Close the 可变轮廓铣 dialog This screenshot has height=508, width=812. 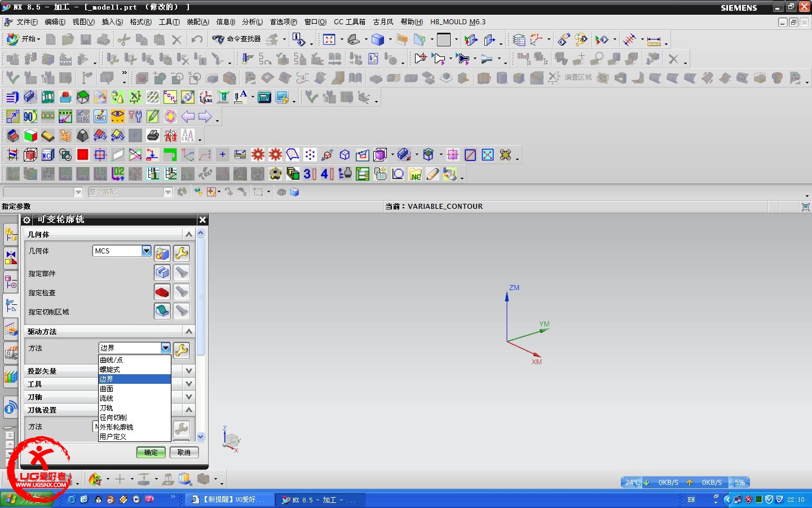202,220
